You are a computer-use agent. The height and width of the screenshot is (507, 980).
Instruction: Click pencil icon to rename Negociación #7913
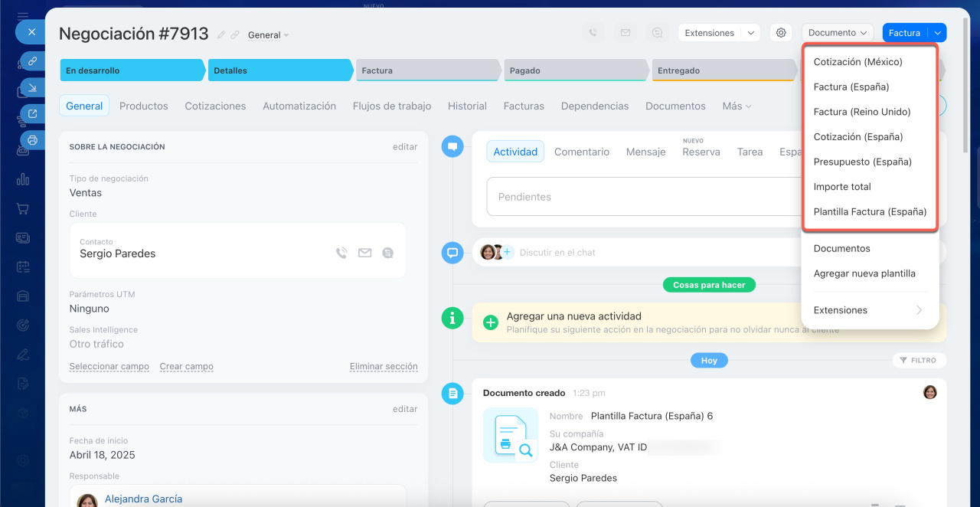(221, 35)
